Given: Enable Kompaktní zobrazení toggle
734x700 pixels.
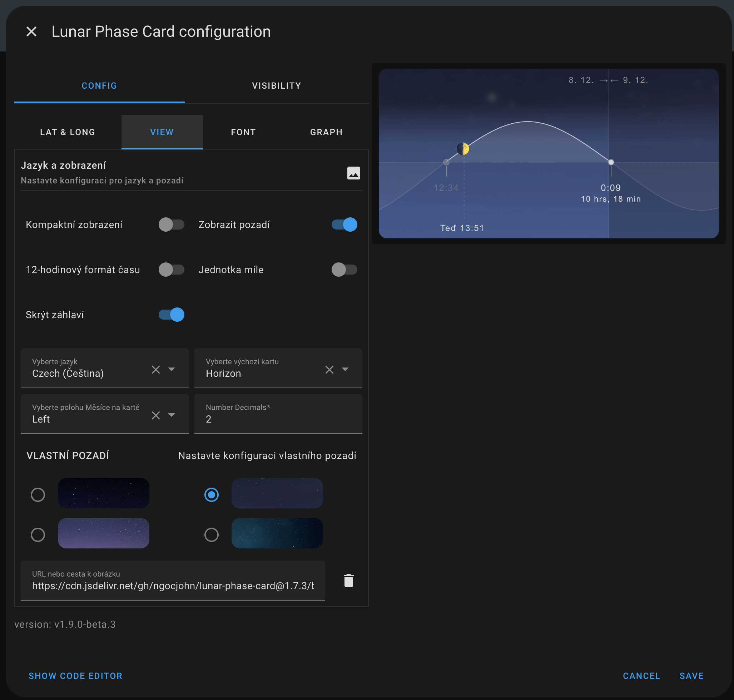Looking at the screenshot, I should pyautogui.click(x=171, y=225).
